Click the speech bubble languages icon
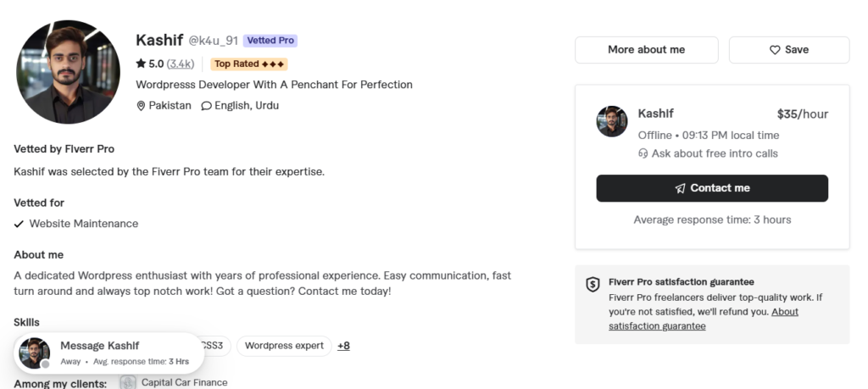 [x=206, y=106]
